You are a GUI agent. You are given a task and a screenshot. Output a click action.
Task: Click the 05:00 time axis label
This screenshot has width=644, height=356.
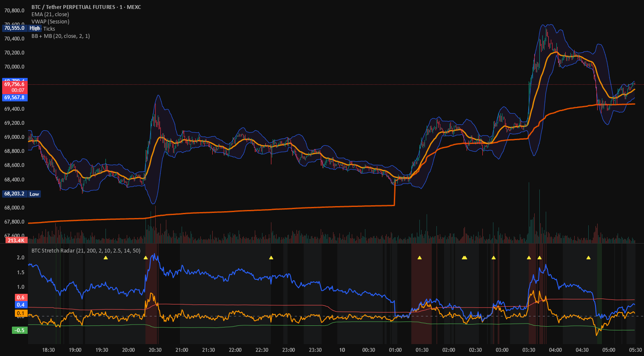click(x=609, y=350)
